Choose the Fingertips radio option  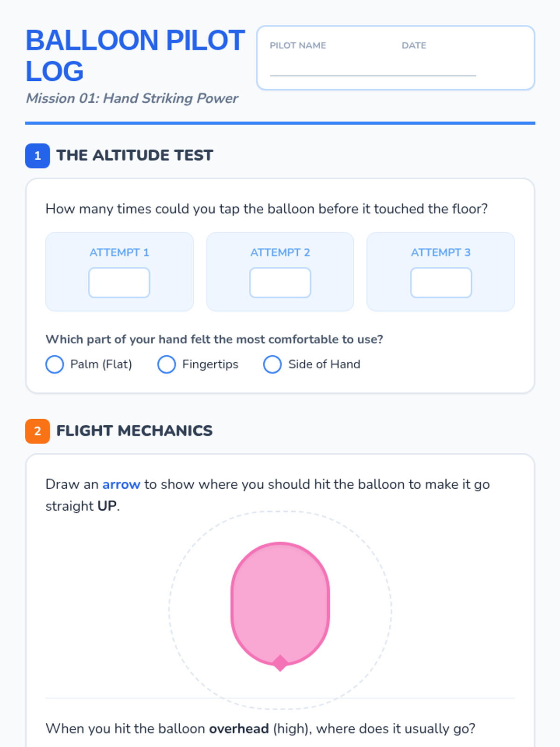167,365
